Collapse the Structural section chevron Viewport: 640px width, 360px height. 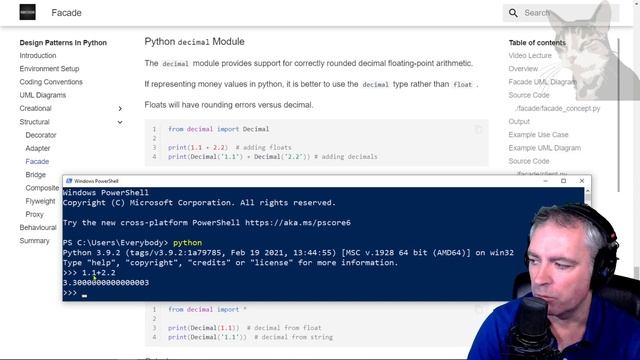tap(120, 122)
